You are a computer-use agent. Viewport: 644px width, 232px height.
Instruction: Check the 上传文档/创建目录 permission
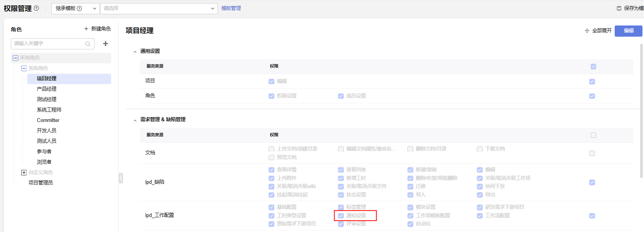point(271,149)
